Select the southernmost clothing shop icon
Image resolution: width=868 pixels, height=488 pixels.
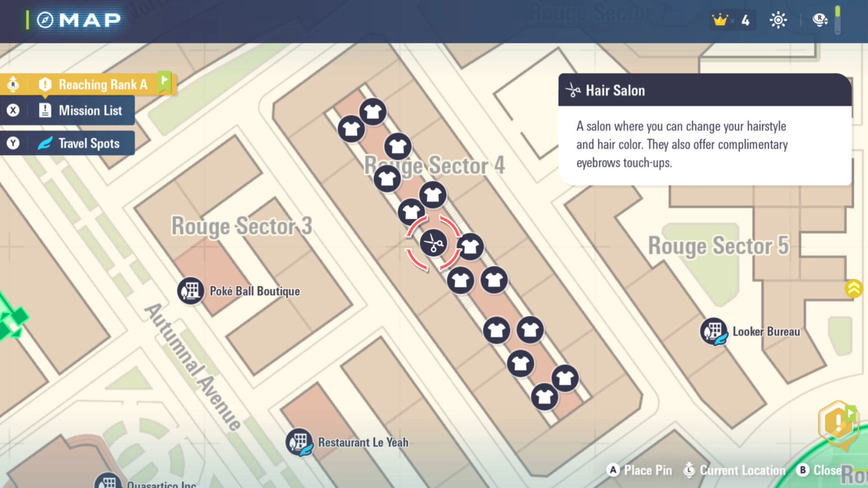pos(544,397)
